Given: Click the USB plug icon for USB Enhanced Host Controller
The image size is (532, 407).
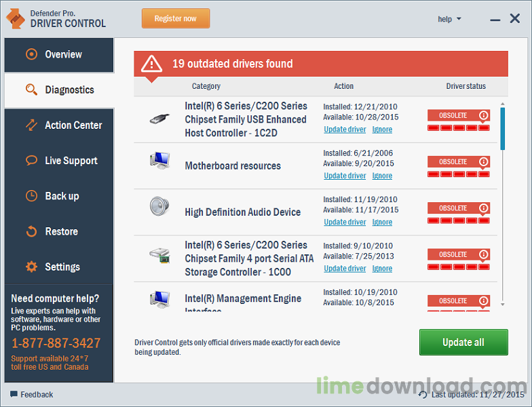Looking at the screenshot, I should point(159,119).
